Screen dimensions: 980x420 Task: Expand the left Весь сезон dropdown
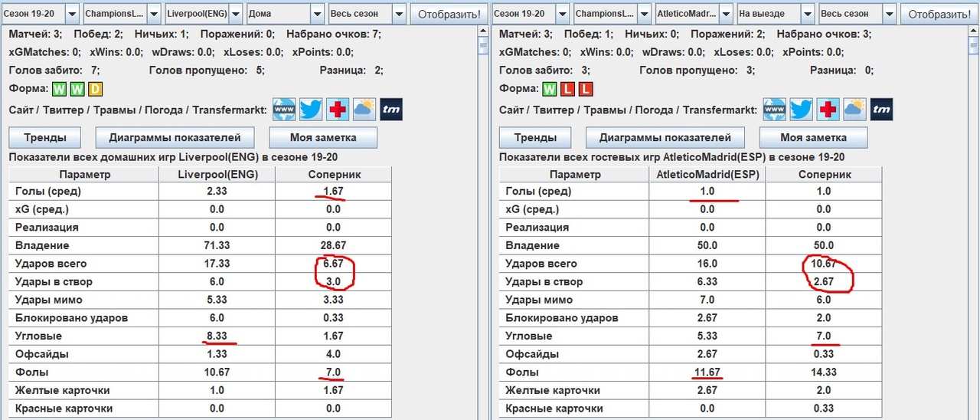point(399,14)
